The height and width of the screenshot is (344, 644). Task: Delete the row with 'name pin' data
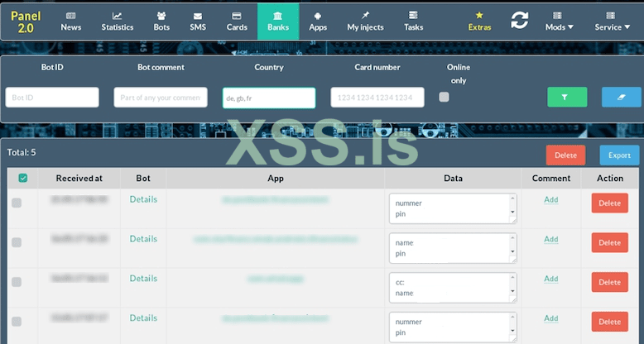[609, 242]
